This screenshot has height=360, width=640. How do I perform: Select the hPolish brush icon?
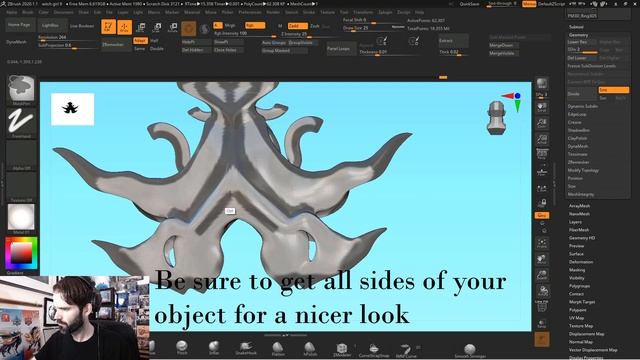310,348
